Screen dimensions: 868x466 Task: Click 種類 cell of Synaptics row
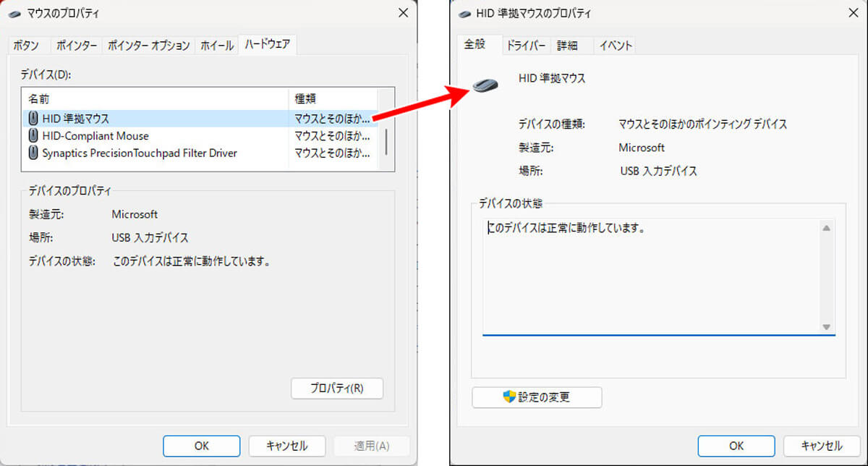pyautogui.click(x=333, y=153)
